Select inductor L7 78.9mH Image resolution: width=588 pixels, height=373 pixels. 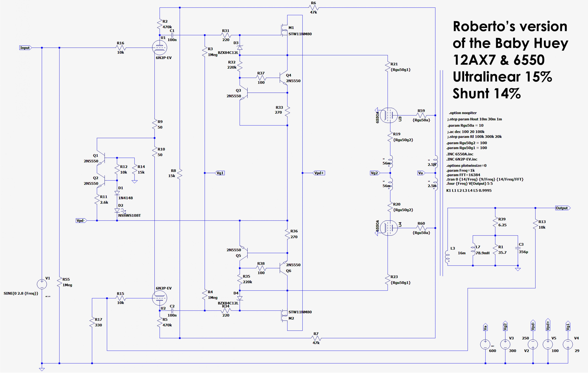click(x=473, y=249)
